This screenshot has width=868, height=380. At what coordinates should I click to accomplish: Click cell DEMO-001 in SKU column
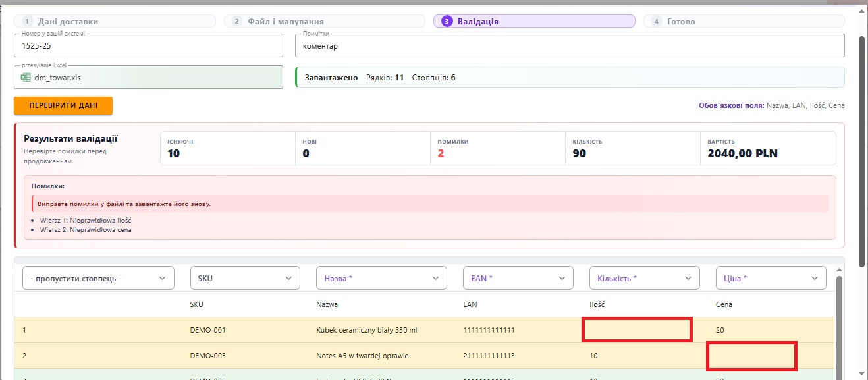tap(207, 330)
